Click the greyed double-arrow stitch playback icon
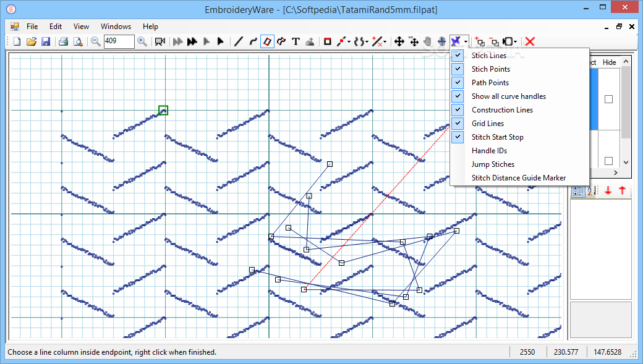Image resolution: width=643 pixels, height=364 pixels. coord(177,41)
